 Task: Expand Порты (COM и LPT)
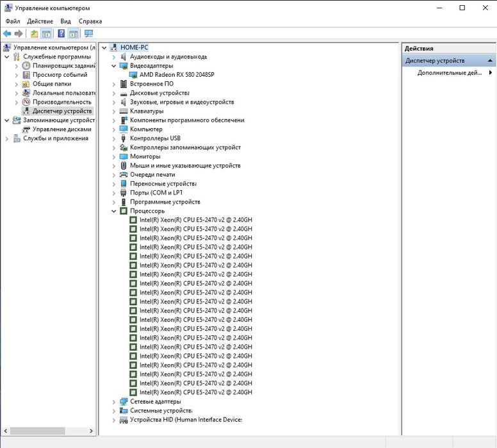pyautogui.click(x=114, y=193)
